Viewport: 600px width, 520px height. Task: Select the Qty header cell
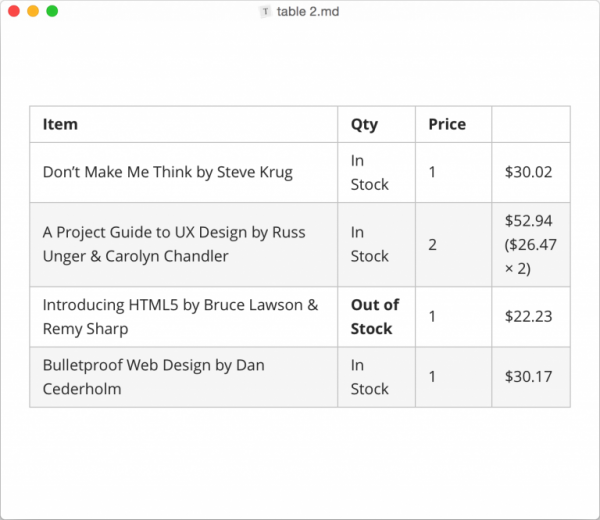[x=377, y=124]
